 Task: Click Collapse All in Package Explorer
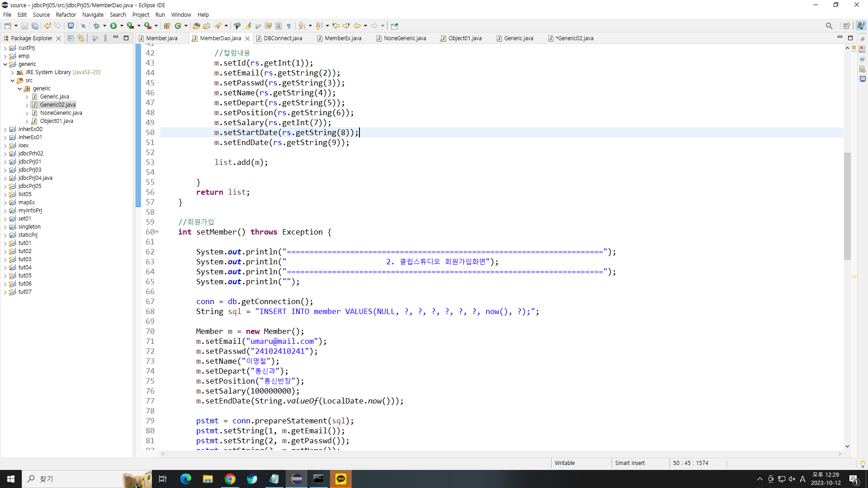click(71, 38)
